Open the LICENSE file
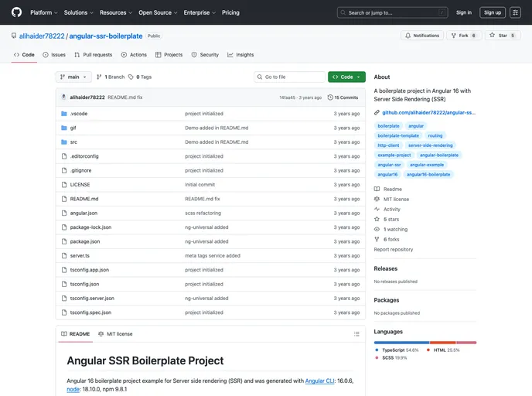Viewport: 532px width, 396px height. click(x=80, y=185)
